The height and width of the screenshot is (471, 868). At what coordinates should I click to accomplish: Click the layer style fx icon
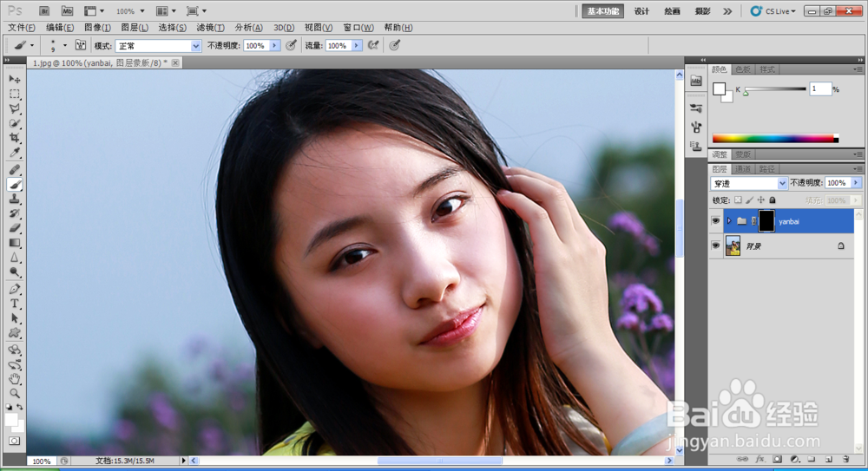760,460
